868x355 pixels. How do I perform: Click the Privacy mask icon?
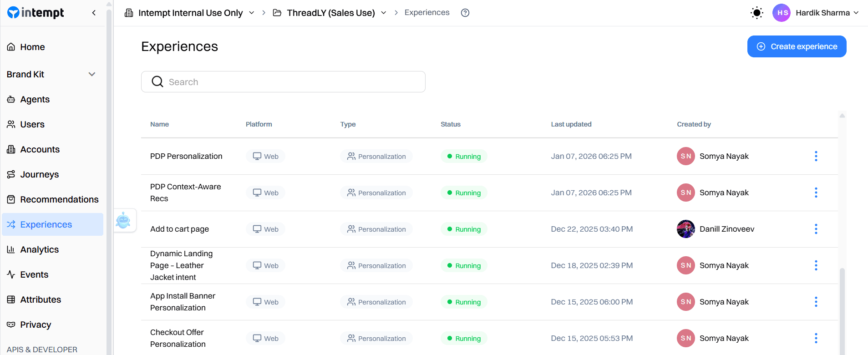click(11, 325)
